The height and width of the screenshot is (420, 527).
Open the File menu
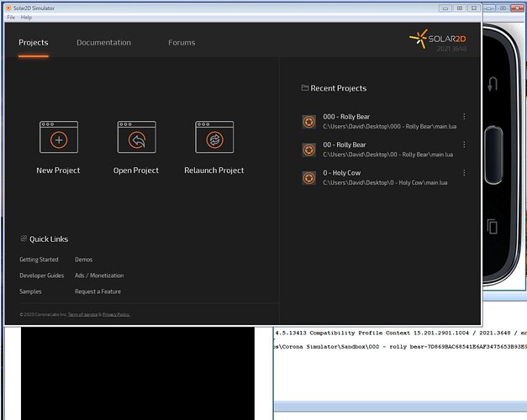[11, 18]
